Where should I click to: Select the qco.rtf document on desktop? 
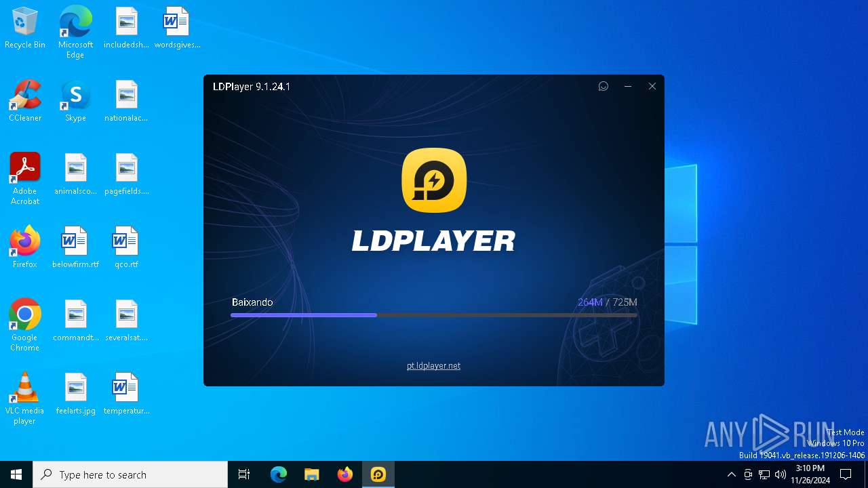tap(126, 248)
